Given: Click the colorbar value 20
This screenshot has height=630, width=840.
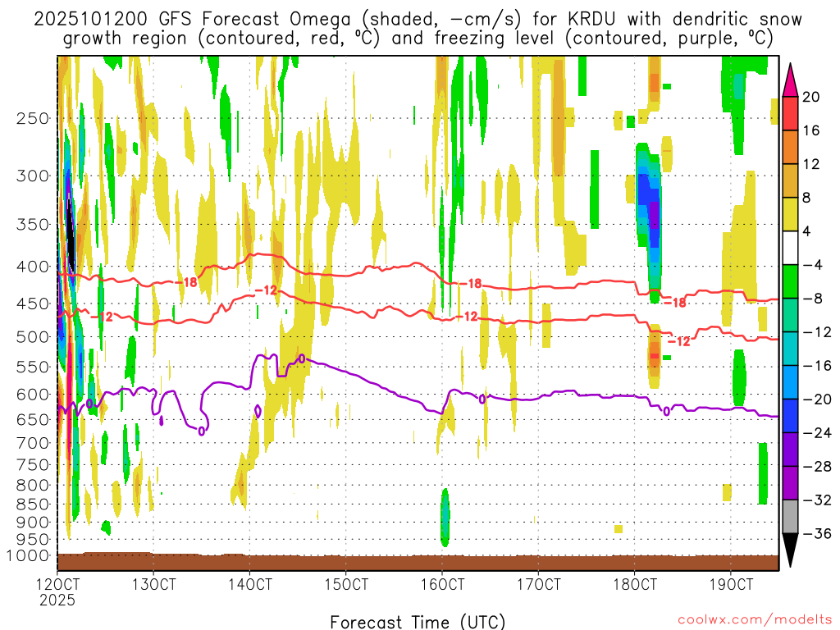Looking at the screenshot, I should (811, 97).
